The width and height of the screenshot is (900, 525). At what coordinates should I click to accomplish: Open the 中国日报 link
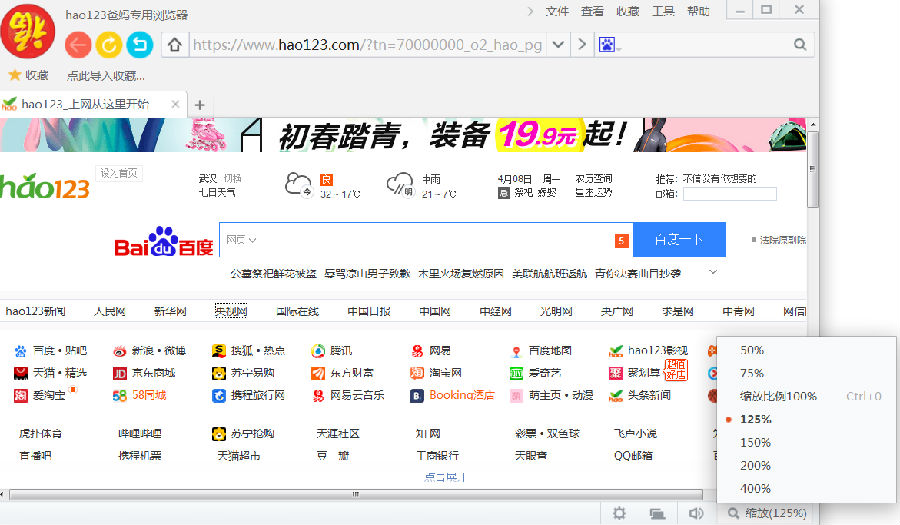coord(369,312)
